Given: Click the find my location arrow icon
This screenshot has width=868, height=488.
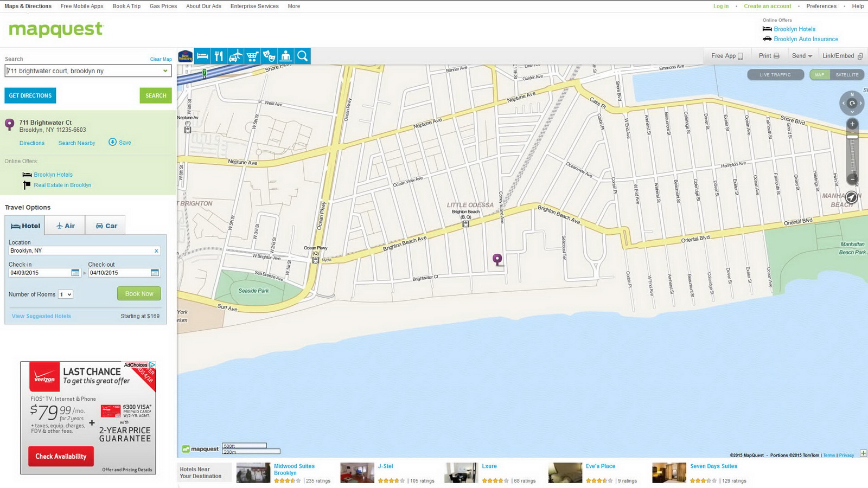Looking at the screenshot, I should 852,197.
